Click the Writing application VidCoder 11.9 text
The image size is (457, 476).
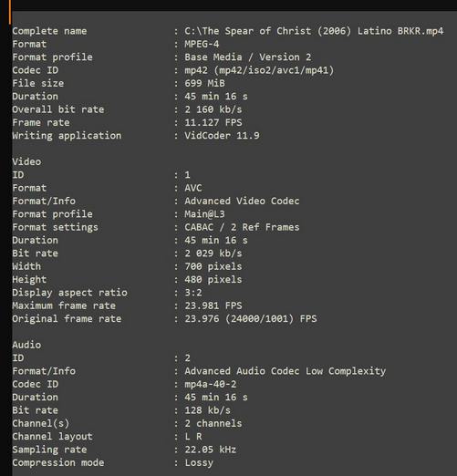[x=222, y=135]
